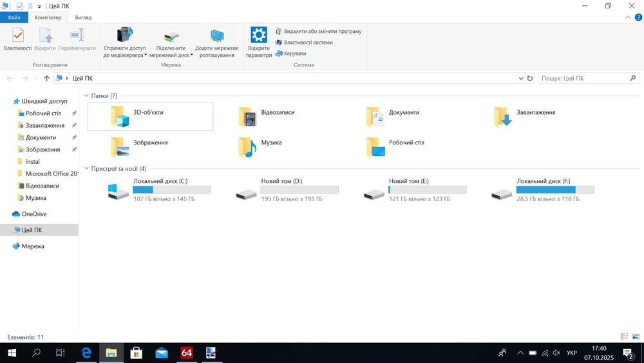Image resolution: width=644 pixels, height=363 pixels.
Task: Expand the address bar history dropdown
Action: [x=521, y=78]
